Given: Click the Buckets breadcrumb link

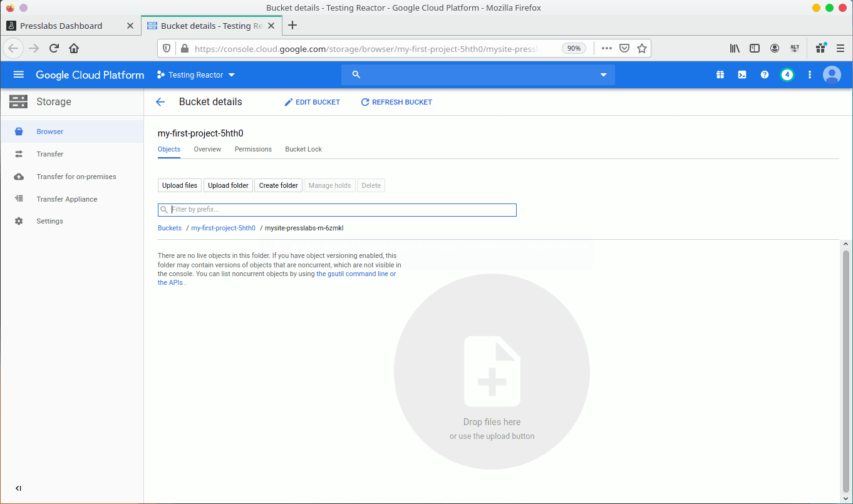Looking at the screenshot, I should click(x=170, y=228).
